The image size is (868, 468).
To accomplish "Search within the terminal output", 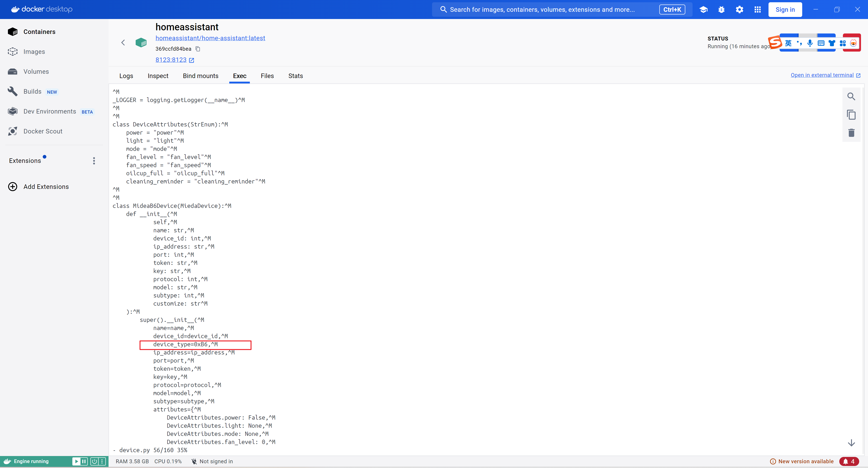I will pos(851,97).
